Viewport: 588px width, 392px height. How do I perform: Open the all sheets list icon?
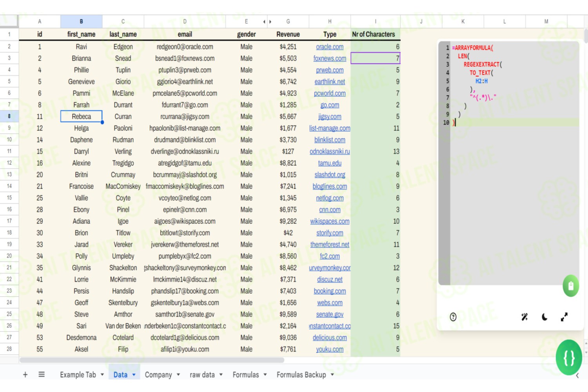[x=42, y=375]
